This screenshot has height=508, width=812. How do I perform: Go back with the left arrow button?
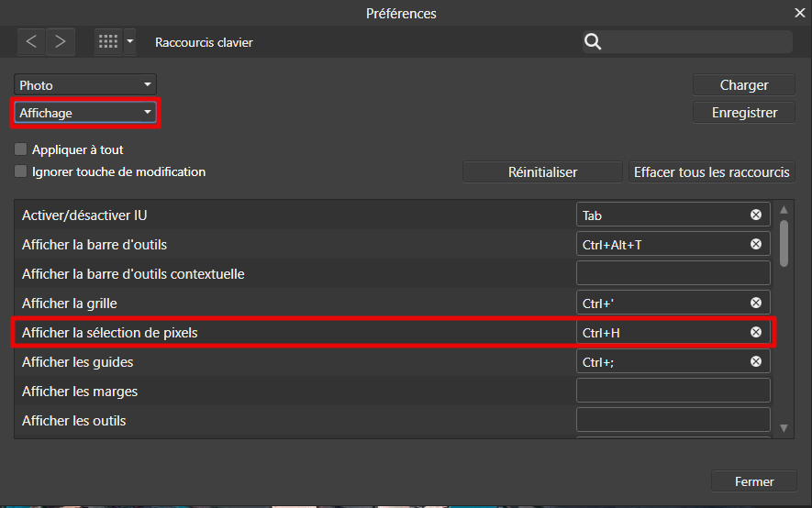pyautogui.click(x=31, y=41)
